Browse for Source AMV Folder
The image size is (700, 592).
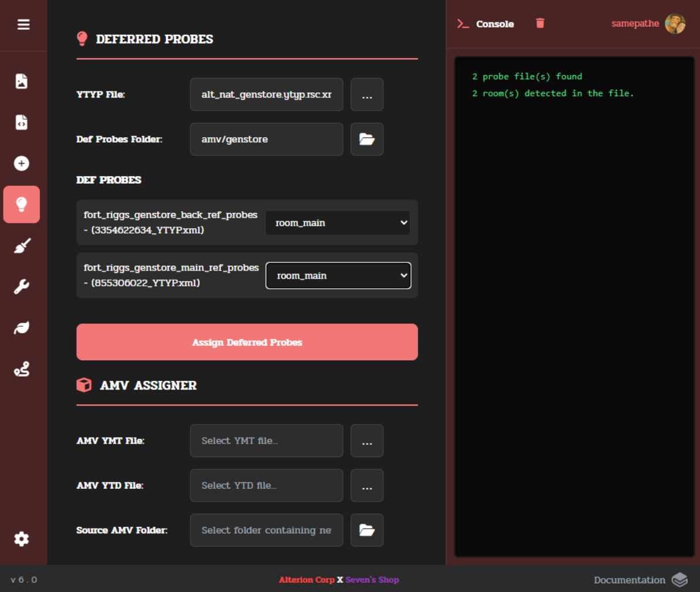click(367, 530)
